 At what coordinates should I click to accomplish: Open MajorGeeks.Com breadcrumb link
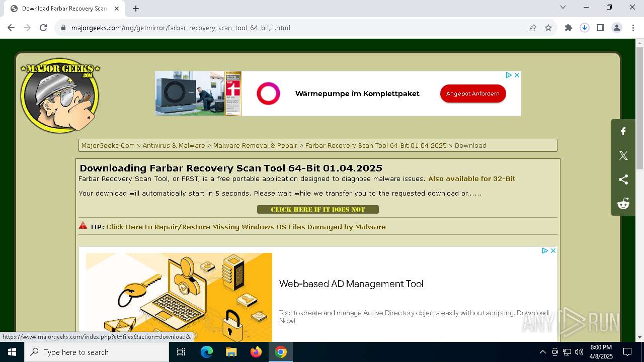click(108, 145)
